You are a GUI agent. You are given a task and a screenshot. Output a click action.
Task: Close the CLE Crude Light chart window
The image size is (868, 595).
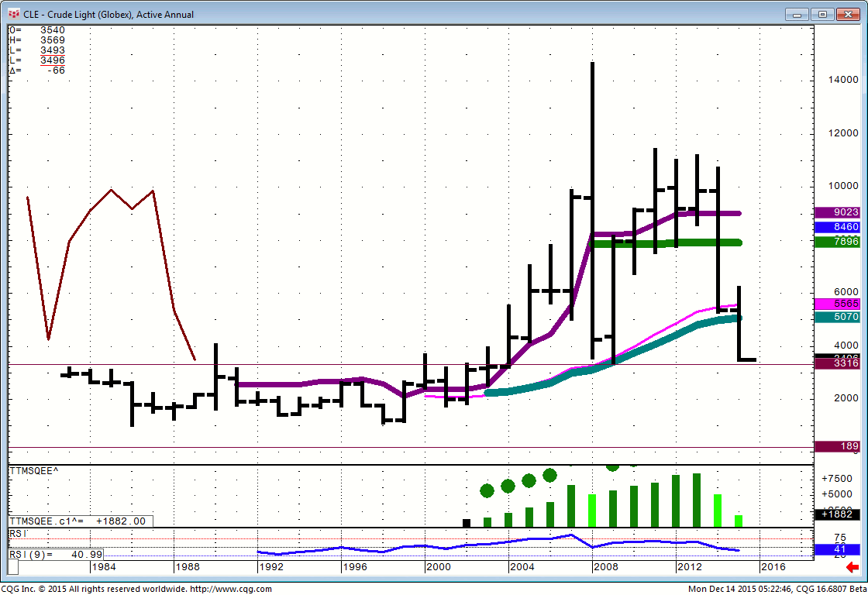848,15
